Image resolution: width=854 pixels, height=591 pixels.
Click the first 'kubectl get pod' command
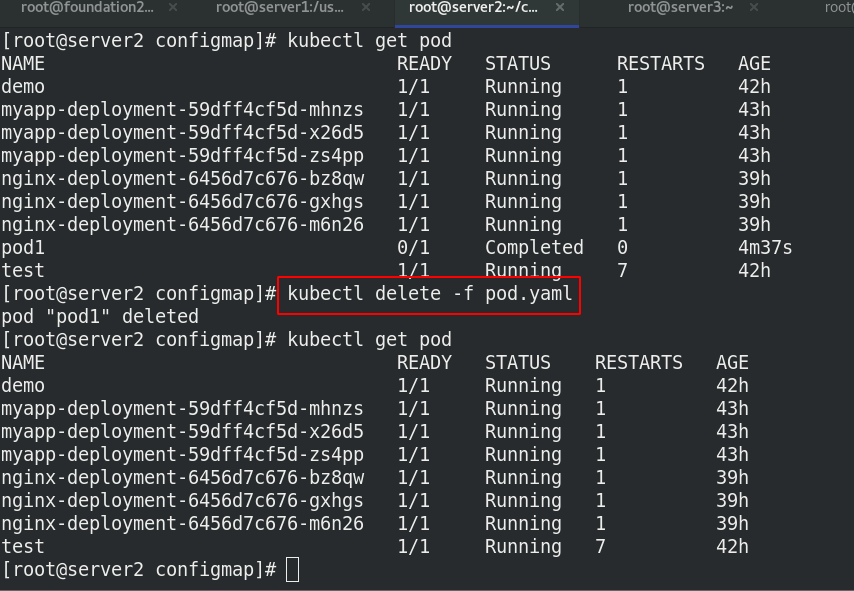pos(369,41)
